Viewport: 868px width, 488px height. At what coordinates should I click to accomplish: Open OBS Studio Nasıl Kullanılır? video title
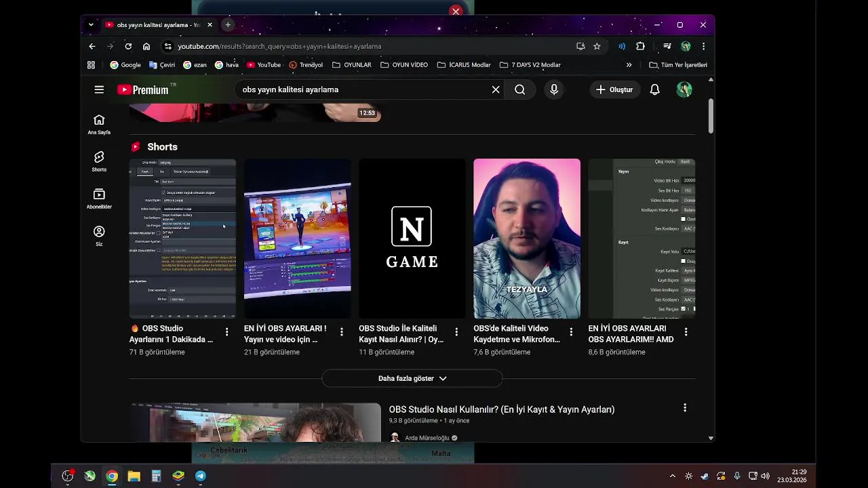502,409
